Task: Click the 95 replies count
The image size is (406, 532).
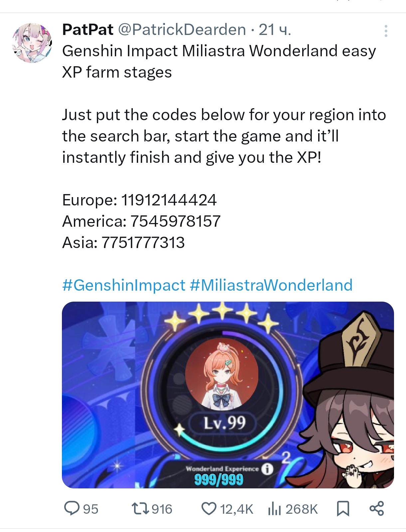Action: pos(91,509)
